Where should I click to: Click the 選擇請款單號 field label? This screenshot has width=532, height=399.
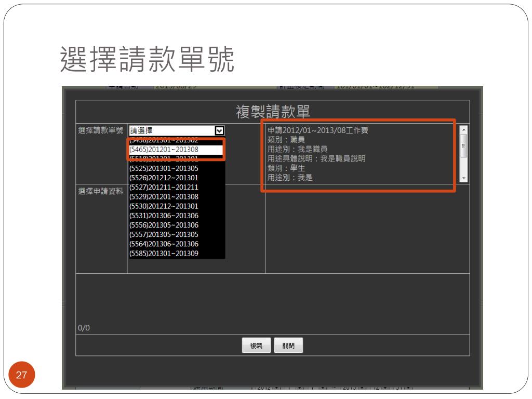click(x=101, y=130)
